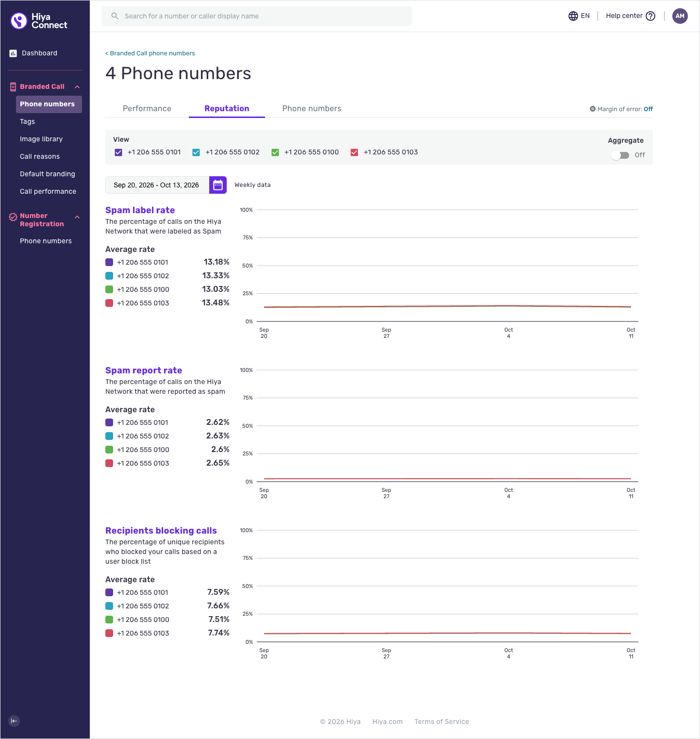Click the Spam report rate heading

pos(144,370)
